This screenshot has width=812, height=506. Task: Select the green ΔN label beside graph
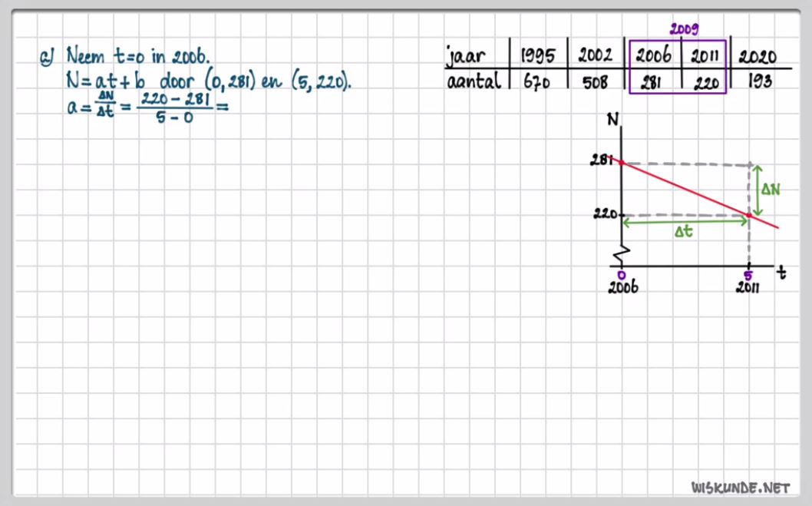[x=770, y=189]
